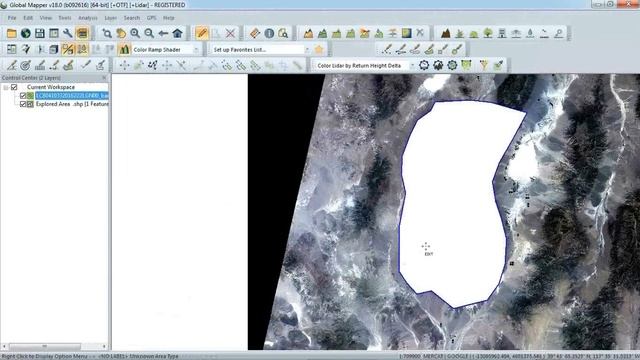
Task: Click the Open Data Files folder icon
Action: tap(11, 33)
